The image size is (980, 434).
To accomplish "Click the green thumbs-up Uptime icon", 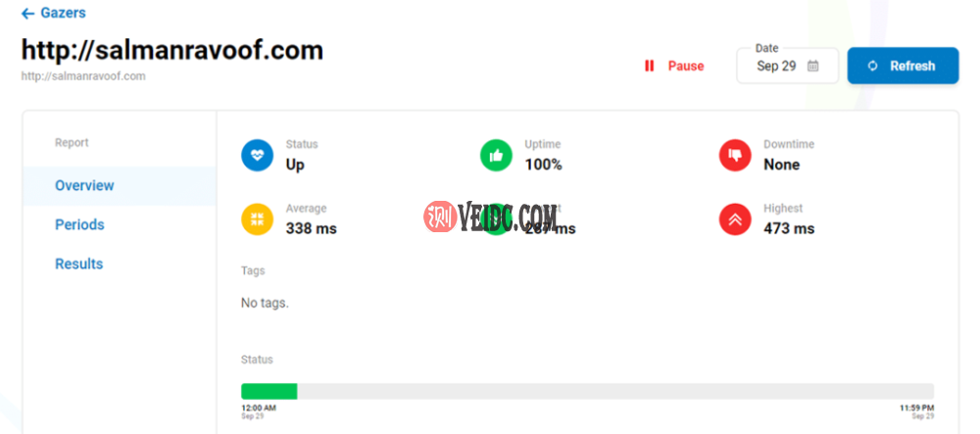I will click(x=496, y=155).
